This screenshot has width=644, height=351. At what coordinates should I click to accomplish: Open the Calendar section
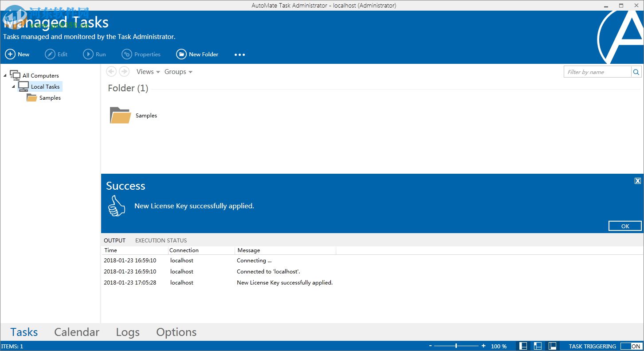[77, 332]
